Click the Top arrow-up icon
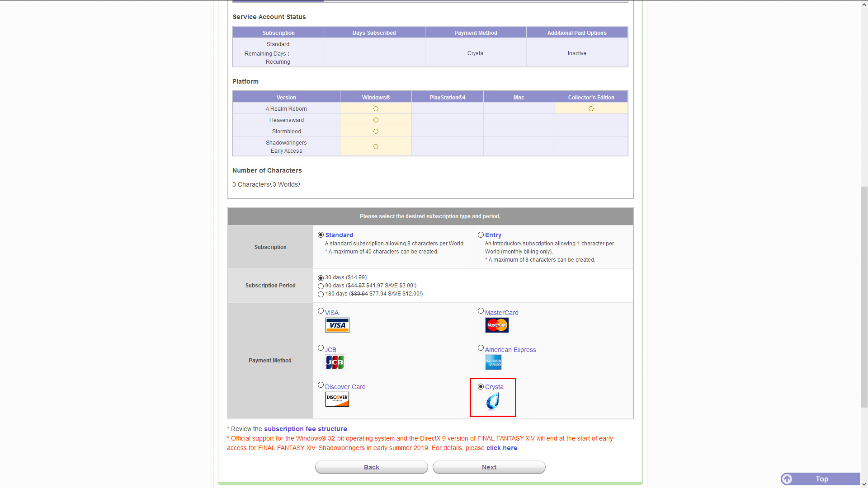Viewport: 868px width, 488px height. [x=787, y=479]
